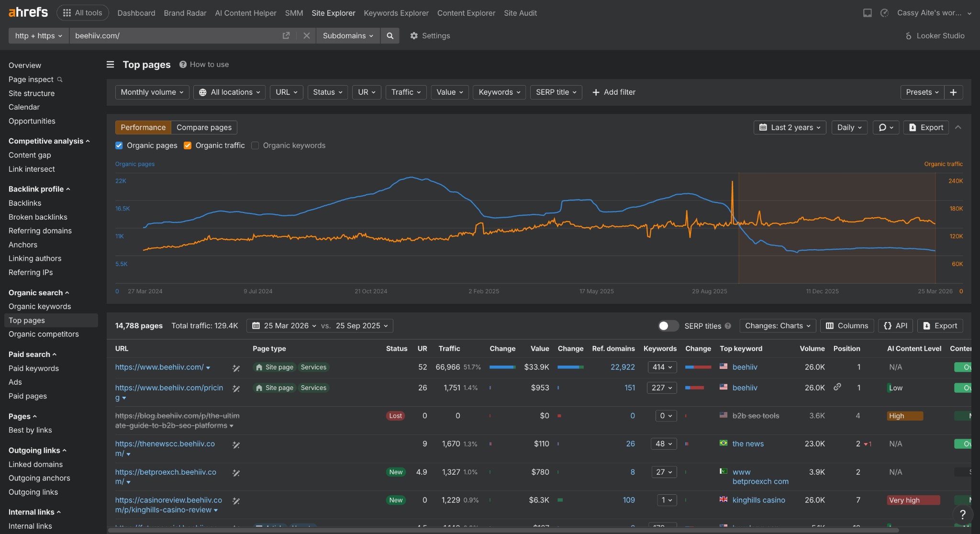Open the API dialog from the table toolbar
This screenshot has width=980, height=534.
pos(895,325)
